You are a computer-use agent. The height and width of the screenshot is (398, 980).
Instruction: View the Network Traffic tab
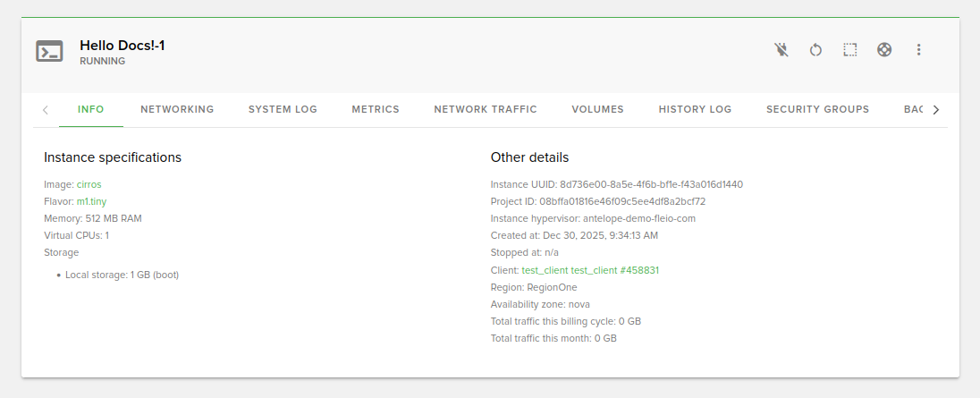[486, 109]
